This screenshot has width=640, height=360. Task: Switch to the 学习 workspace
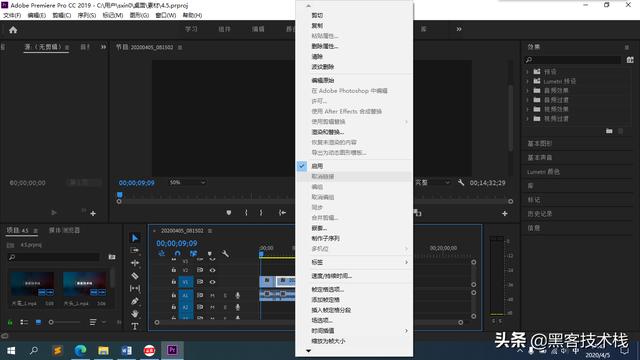191,29
